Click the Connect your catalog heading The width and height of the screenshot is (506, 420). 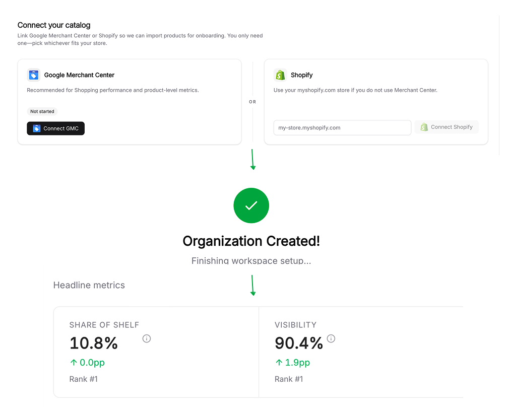54,25
